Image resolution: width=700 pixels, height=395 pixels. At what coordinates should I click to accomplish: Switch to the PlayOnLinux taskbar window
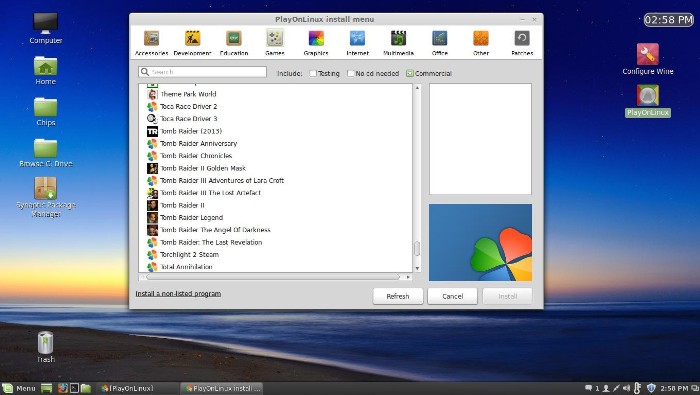click(x=137, y=388)
